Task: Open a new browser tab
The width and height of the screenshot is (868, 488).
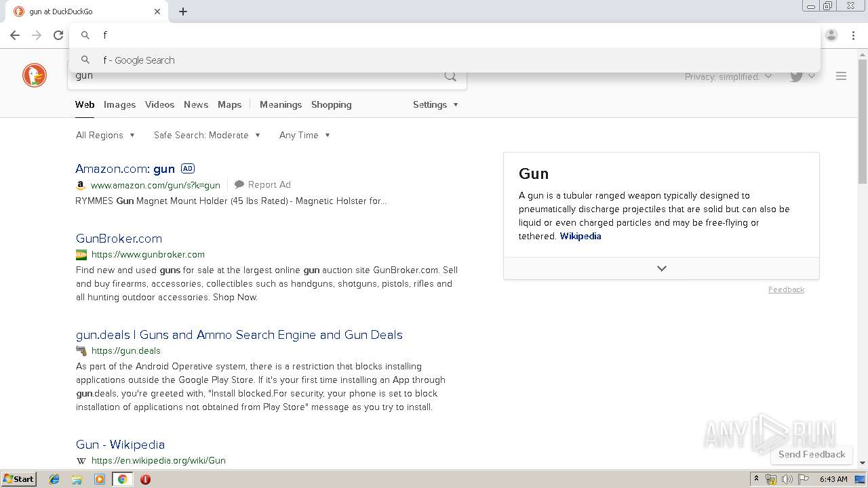Action: click(183, 12)
